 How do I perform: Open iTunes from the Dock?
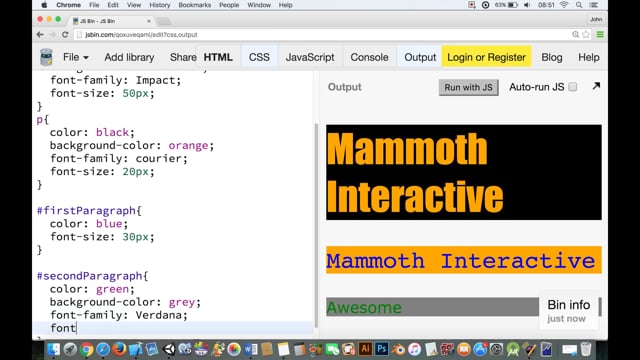click(414, 349)
